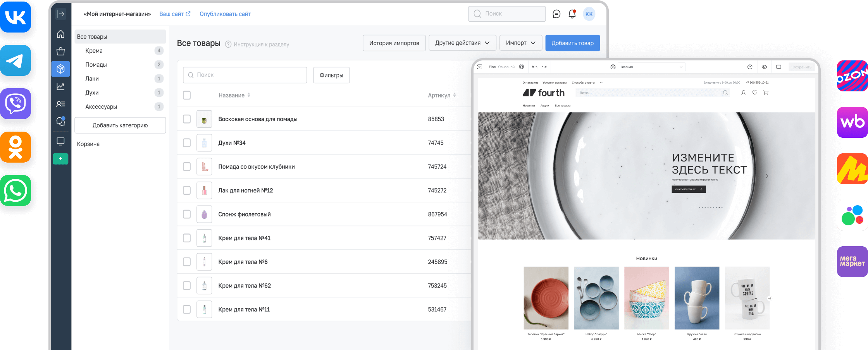Image resolution: width=868 pixels, height=350 pixels.
Task: Open the home icon in sidebar
Action: coord(60,34)
